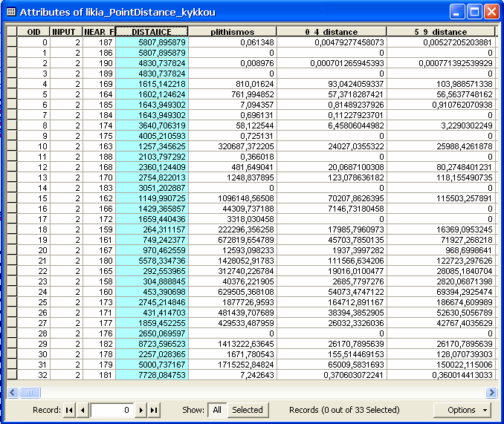Click right arrow of horizontal scrollbar
The width and height of the screenshot is (504, 424).
tap(491, 392)
